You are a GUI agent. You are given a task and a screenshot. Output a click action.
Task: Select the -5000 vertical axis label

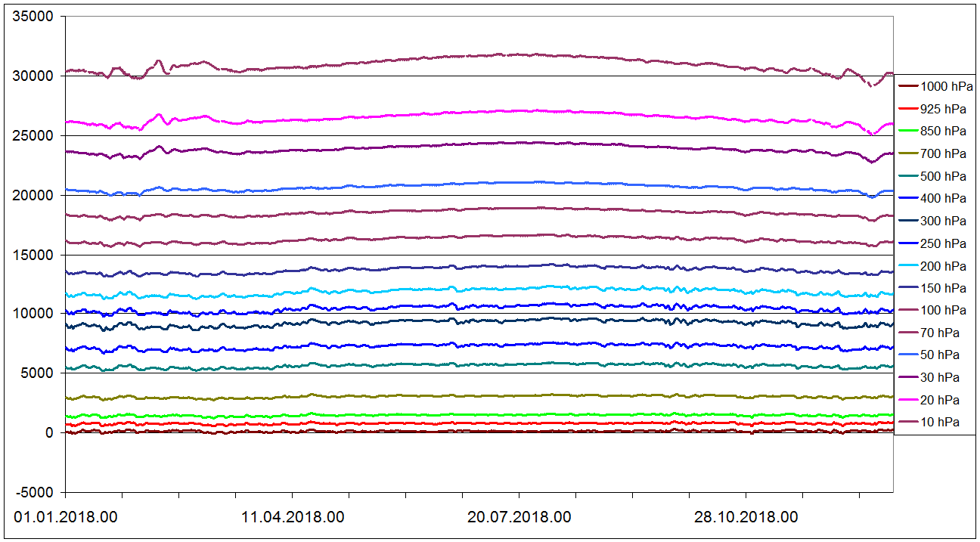[x=34, y=493]
